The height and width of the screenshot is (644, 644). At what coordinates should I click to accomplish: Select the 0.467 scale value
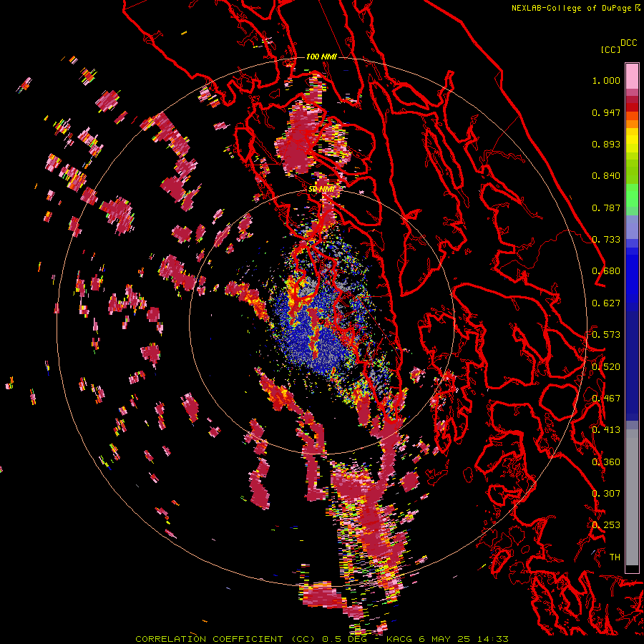pos(606,399)
